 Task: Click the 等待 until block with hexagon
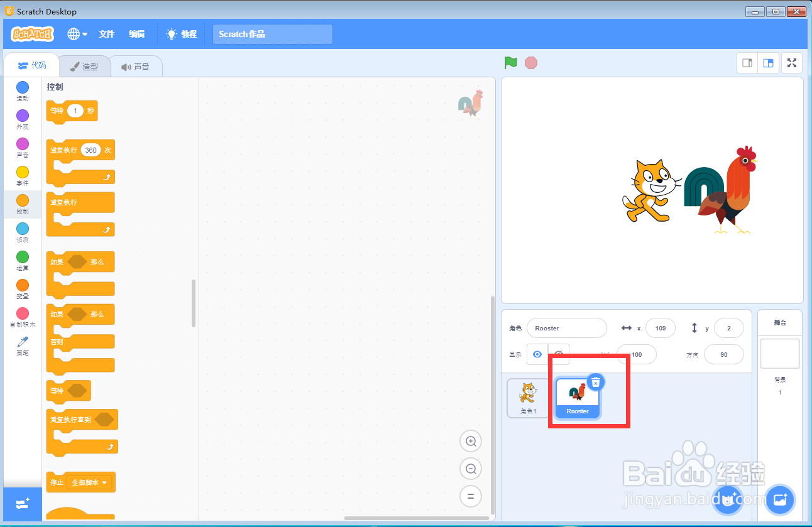pyautogui.click(x=69, y=391)
